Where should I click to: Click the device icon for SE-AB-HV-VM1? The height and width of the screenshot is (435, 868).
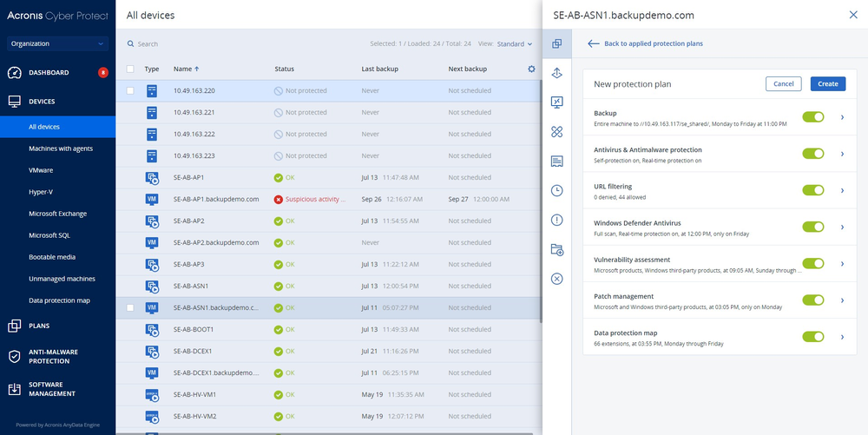click(152, 394)
